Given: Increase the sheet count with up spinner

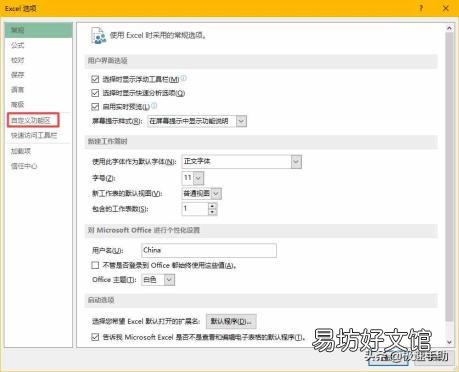Looking at the screenshot, I should pos(212,206).
